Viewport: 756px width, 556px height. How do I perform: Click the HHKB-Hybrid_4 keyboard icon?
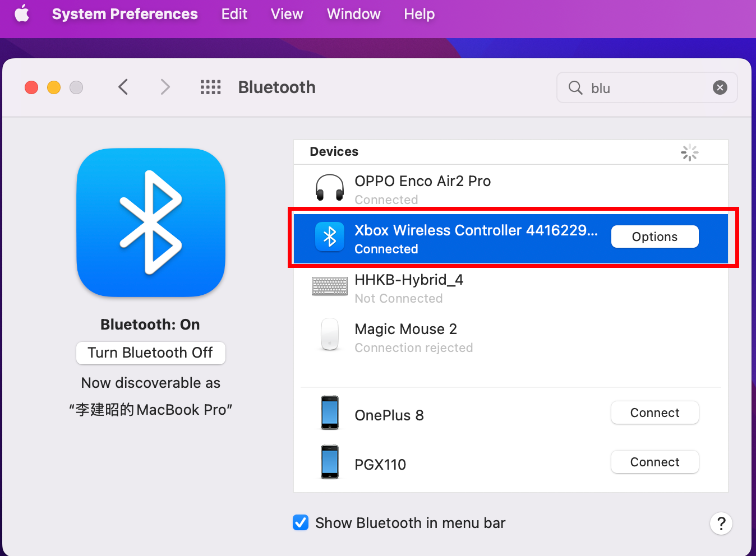[x=330, y=286]
